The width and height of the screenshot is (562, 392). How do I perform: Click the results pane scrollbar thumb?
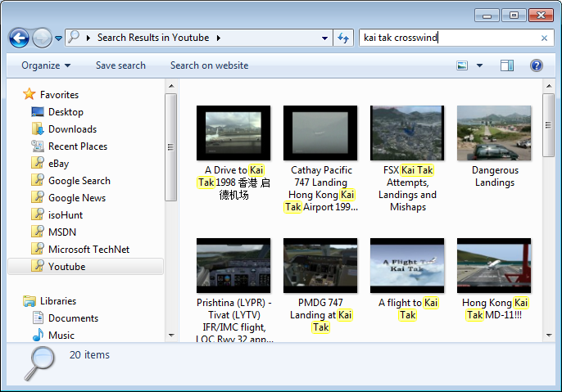click(548, 125)
